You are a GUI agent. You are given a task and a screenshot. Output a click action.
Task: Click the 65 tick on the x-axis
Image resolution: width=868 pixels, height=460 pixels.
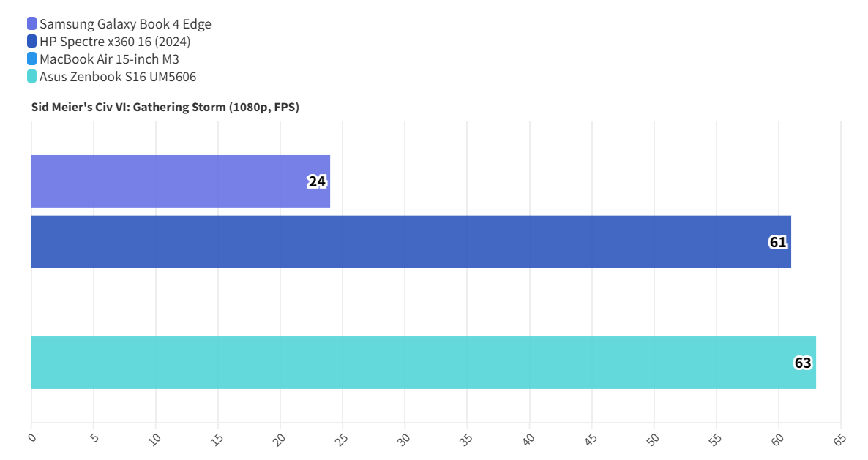coord(839,440)
